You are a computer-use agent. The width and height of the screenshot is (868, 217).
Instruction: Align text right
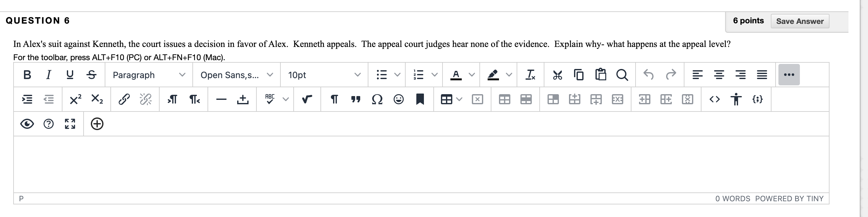(741, 75)
